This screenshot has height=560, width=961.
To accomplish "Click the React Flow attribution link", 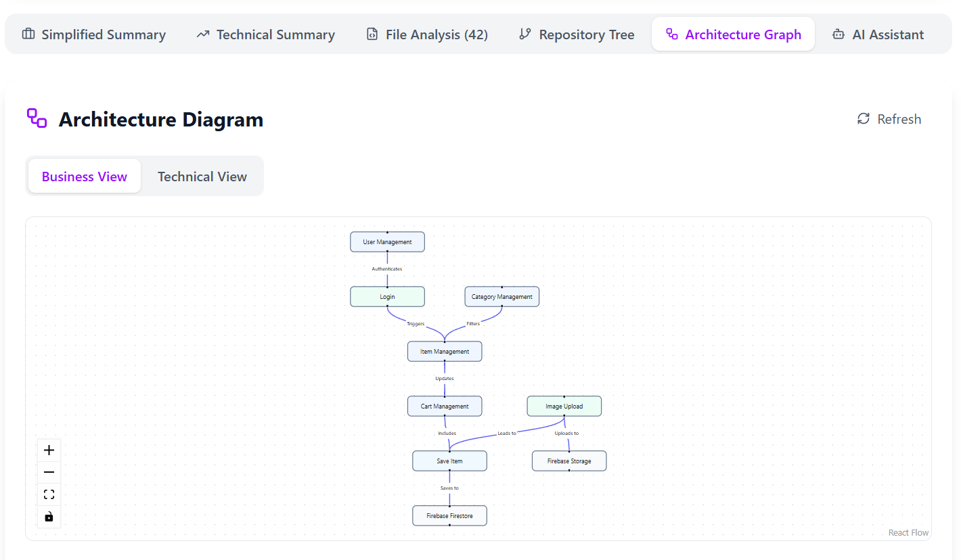I will point(908,532).
